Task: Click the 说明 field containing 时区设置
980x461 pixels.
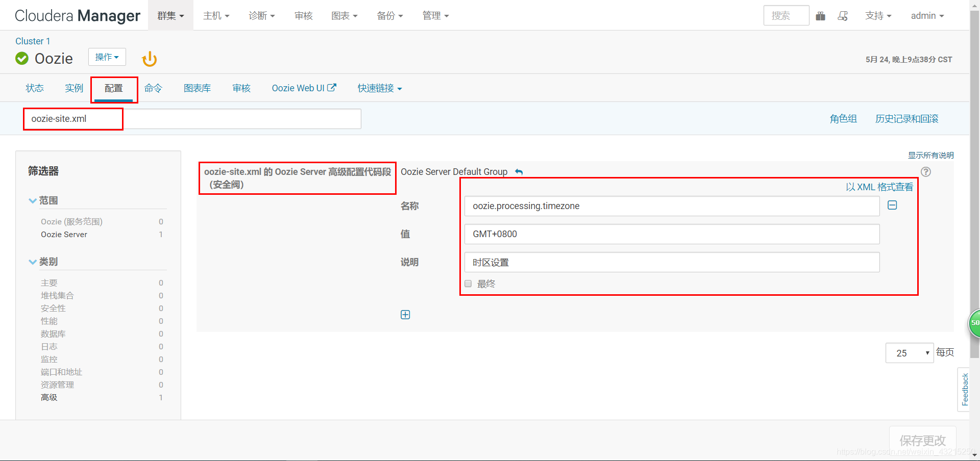Action: [x=672, y=262]
